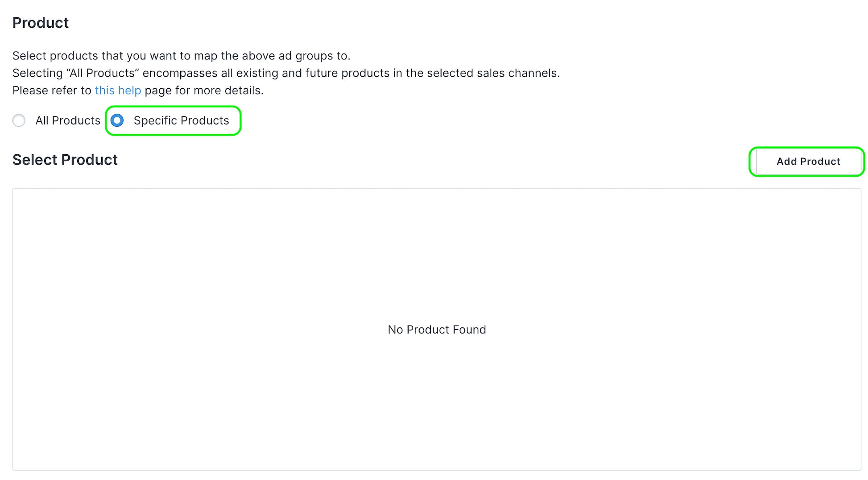Click the word "Found" in empty-list message
Image resolution: width=868 pixels, height=480 pixels.
point(469,330)
